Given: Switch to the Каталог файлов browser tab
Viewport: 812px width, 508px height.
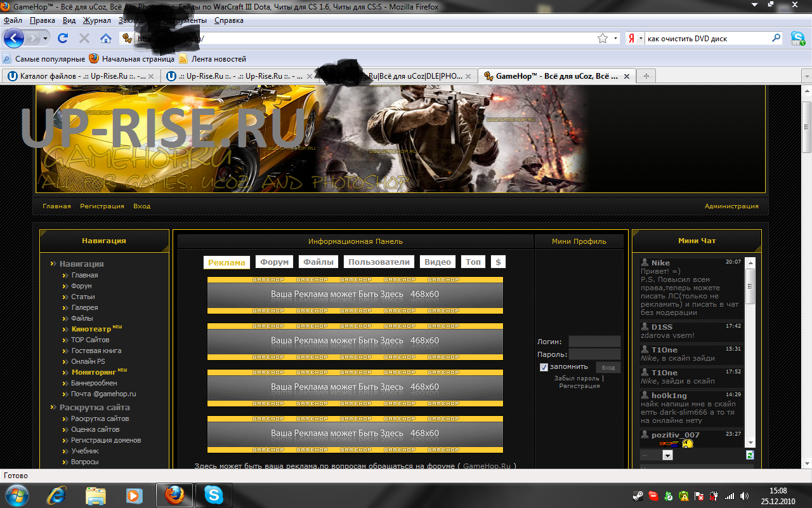Looking at the screenshot, I should coord(81,76).
